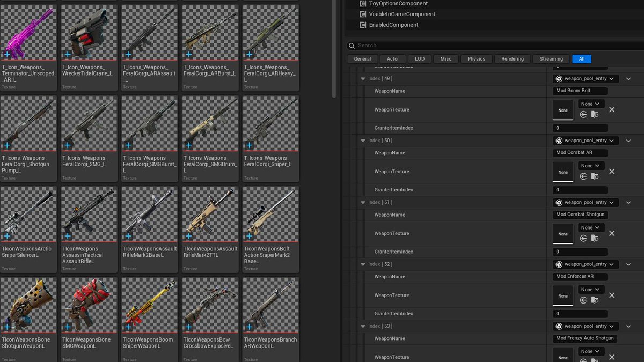644x362 pixels.
Task: Edit the WeaponName field Mod Frenzy Auto Shotgun
Action: click(x=585, y=338)
